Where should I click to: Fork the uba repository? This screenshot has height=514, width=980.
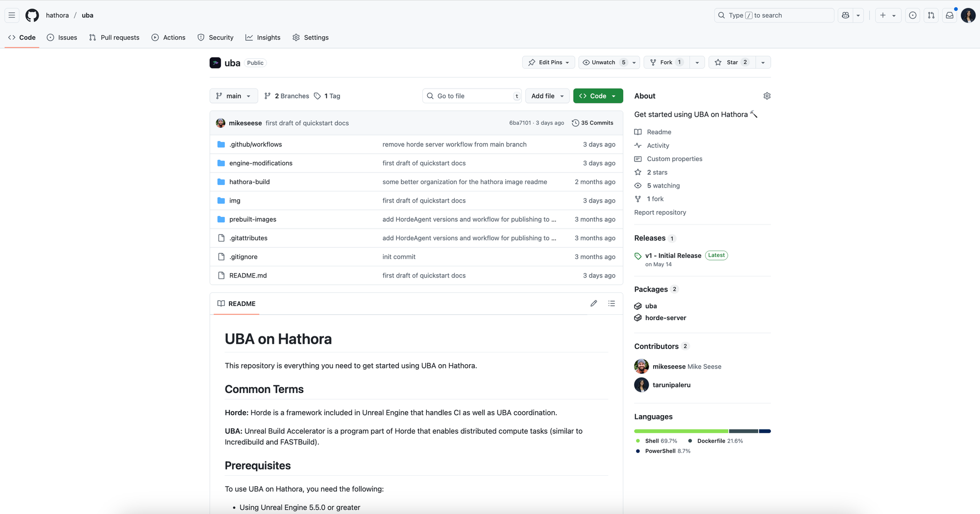666,62
